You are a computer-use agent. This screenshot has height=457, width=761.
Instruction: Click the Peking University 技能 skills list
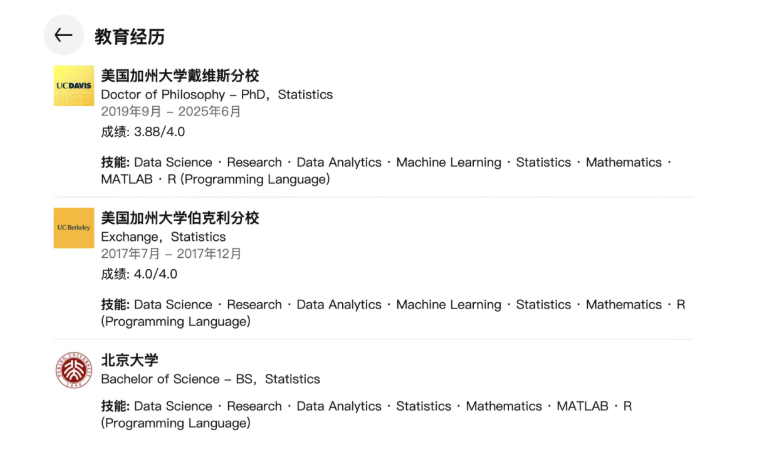click(366, 414)
